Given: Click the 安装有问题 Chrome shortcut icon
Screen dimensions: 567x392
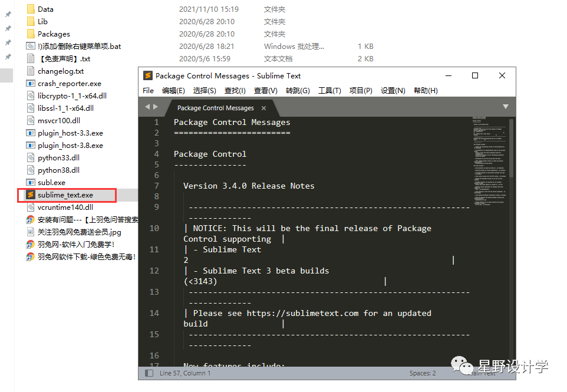Looking at the screenshot, I should pos(31,219).
